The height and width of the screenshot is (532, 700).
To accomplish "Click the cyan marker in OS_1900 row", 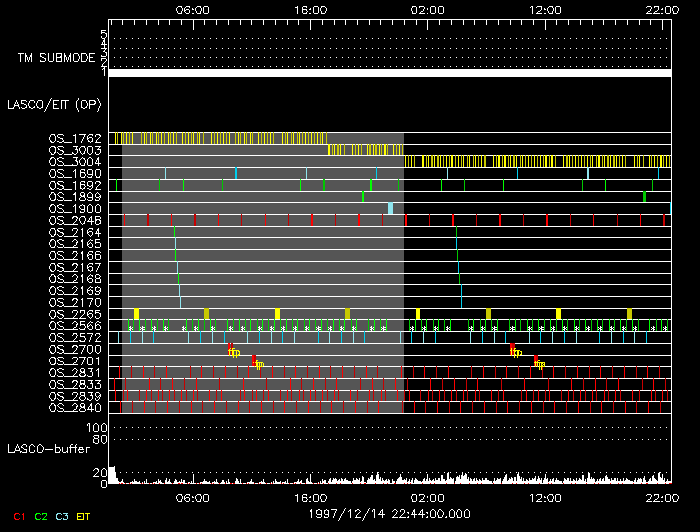I will [391, 208].
